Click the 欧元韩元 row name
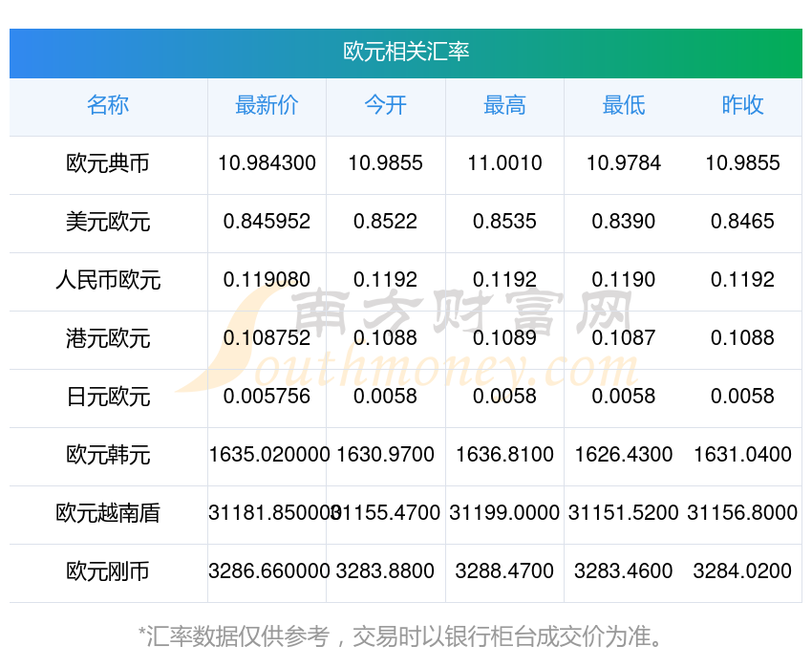The width and height of the screenshot is (812, 667). click(x=108, y=455)
